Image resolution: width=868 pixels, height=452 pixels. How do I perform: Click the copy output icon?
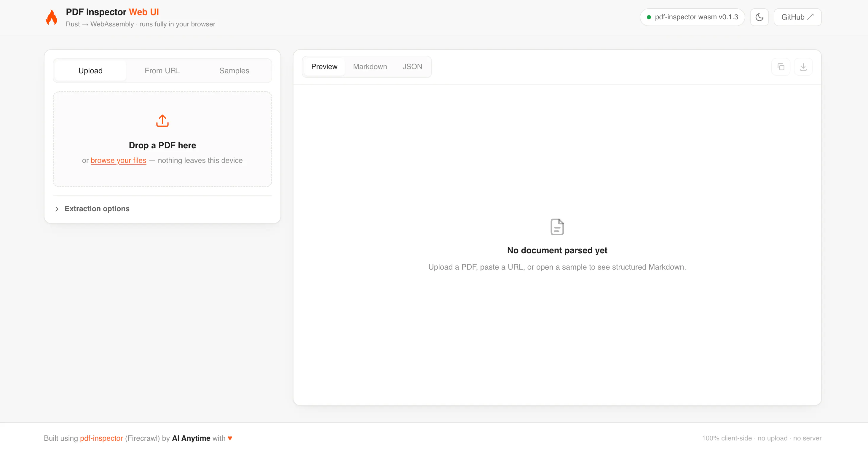coord(781,67)
